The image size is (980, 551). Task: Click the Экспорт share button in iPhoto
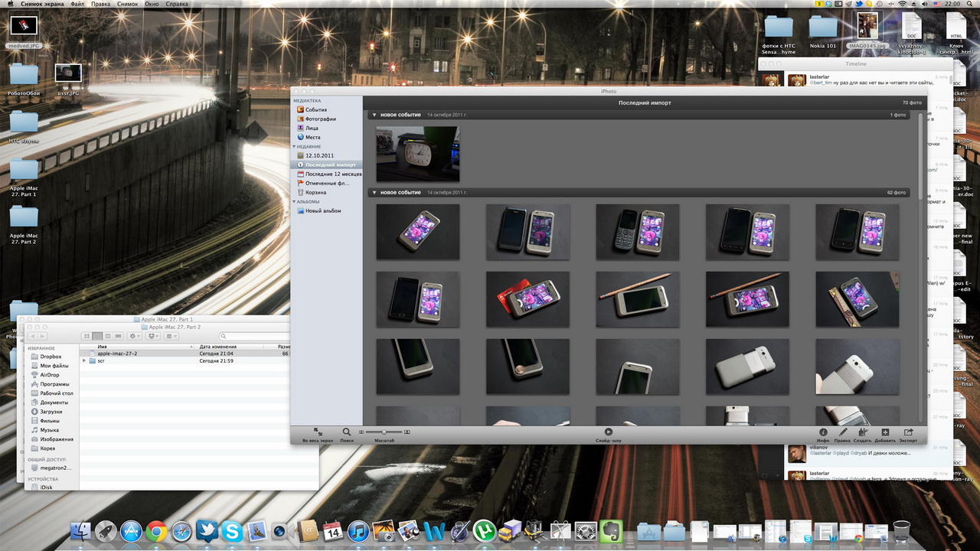pos(908,435)
